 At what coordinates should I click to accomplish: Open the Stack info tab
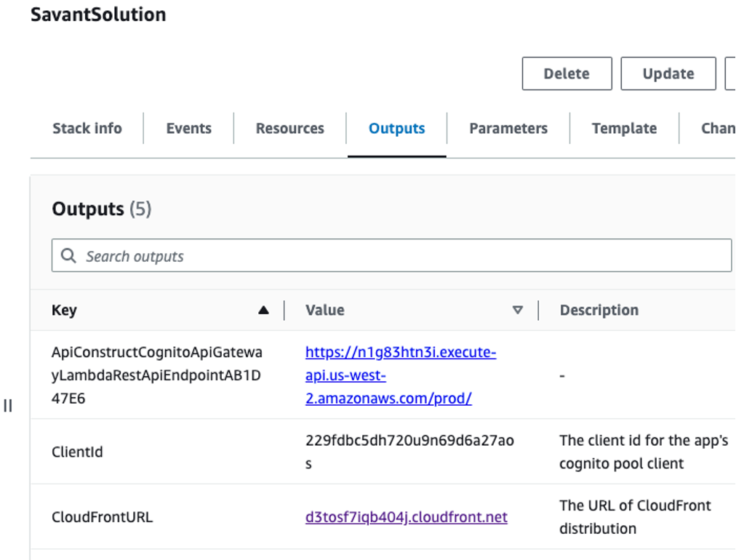pyautogui.click(x=87, y=128)
